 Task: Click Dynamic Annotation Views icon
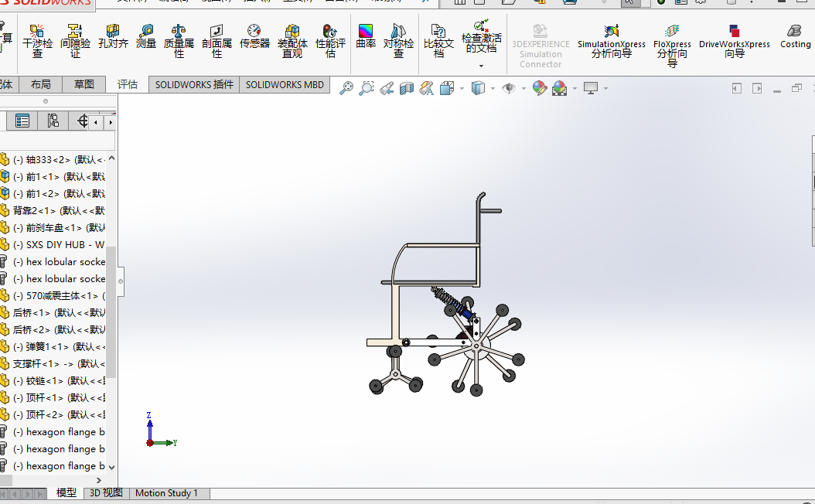tap(427, 88)
